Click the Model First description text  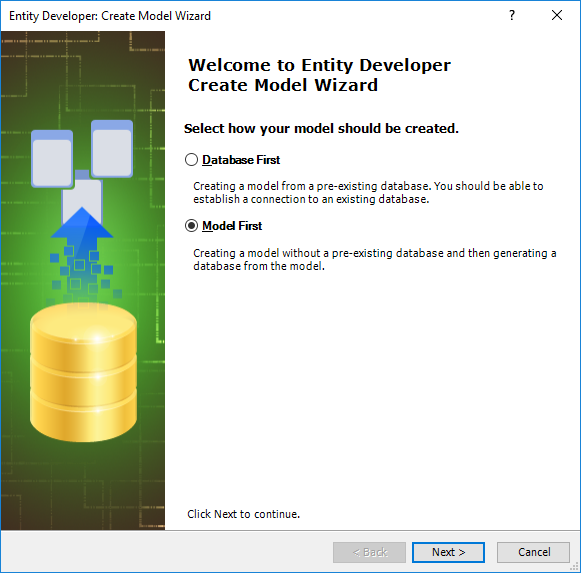pyautogui.click(x=375, y=259)
